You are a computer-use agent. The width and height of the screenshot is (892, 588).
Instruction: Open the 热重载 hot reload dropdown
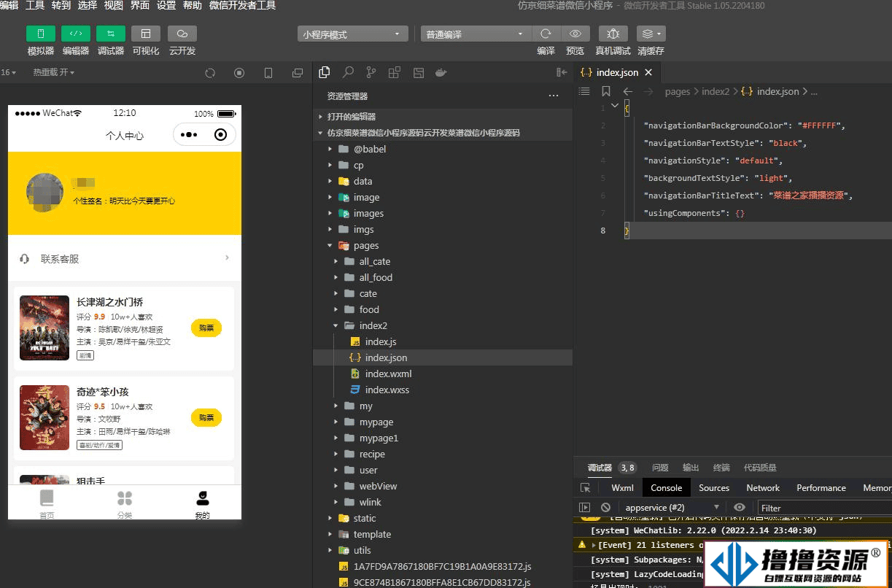(x=54, y=73)
